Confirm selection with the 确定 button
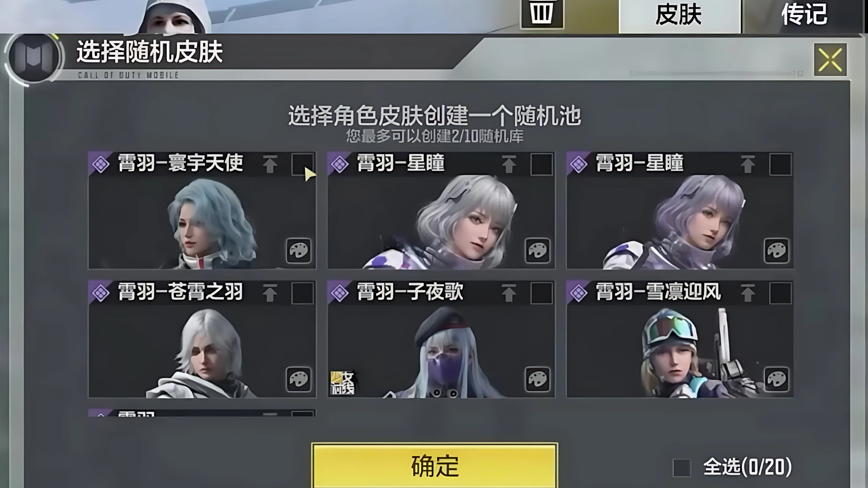Viewport: 868px width, 488px height. click(x=434, y=466)
